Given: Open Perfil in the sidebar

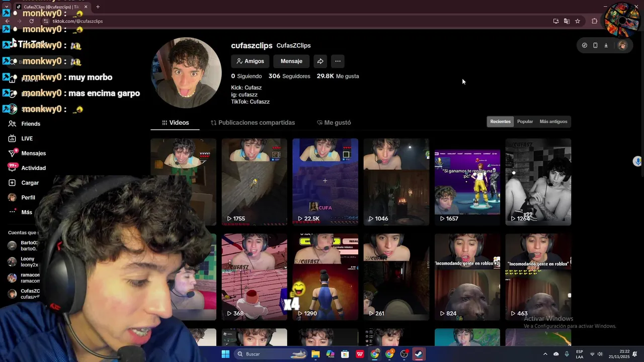Looking at the screenshot, I should pos(28,198).
